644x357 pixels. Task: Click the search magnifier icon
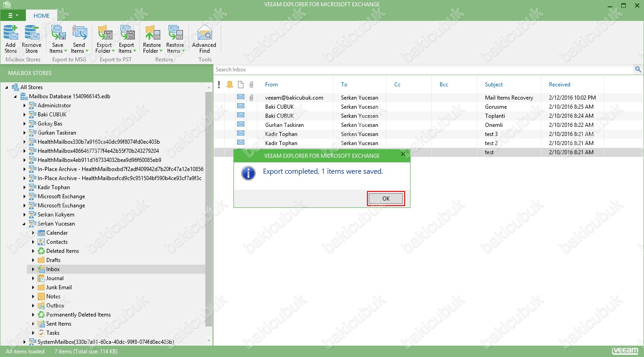(638, 70)
